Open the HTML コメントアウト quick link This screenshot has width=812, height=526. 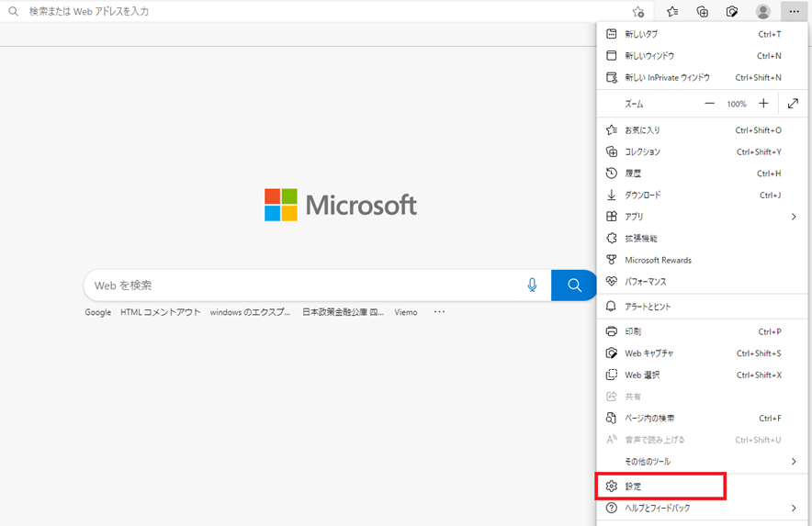coord(161,312)
